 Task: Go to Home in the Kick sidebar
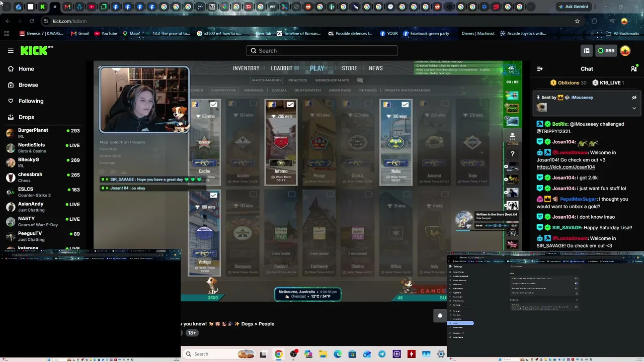pyautogui.click(x=26, y=69)
